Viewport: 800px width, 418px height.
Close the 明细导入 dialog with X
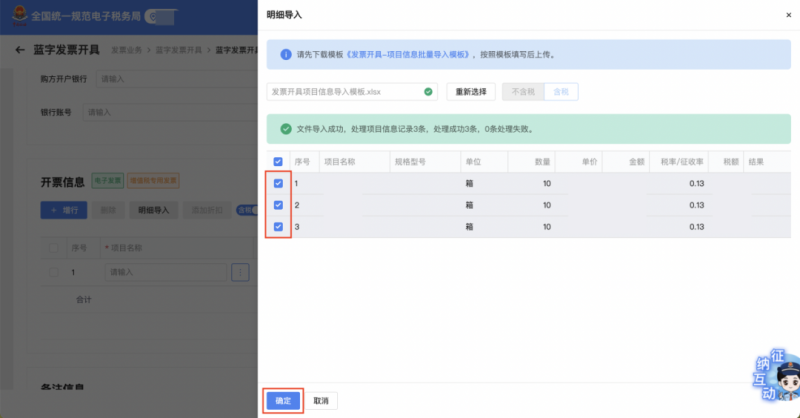coord(789,16)
